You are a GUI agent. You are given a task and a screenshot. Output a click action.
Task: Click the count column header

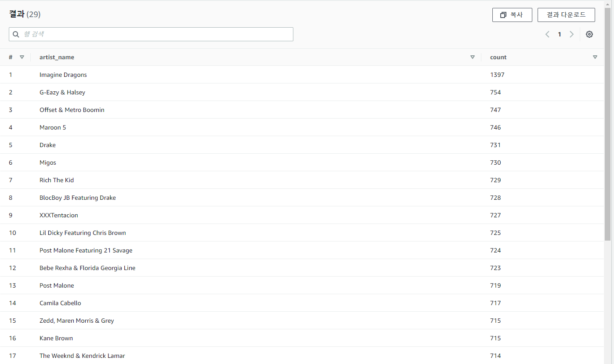click(x=498, y=57)
